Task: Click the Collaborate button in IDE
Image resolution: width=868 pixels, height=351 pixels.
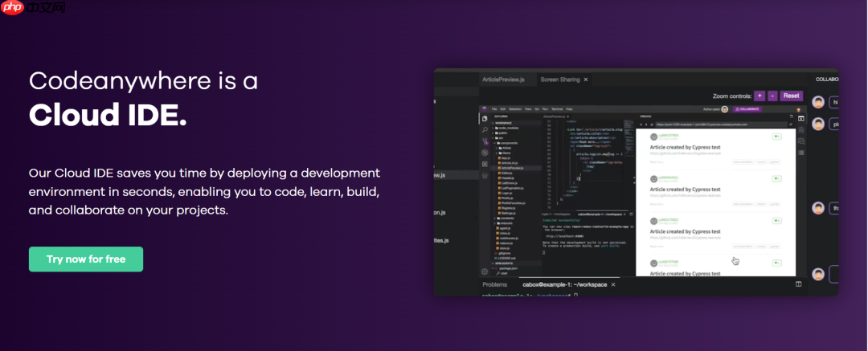Action: coord(747,109)
